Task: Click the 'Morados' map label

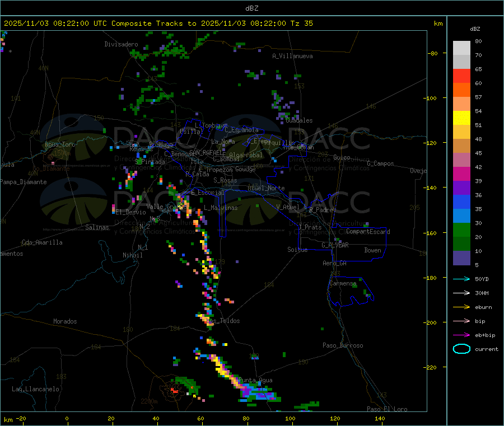Action: click(66, 321)
